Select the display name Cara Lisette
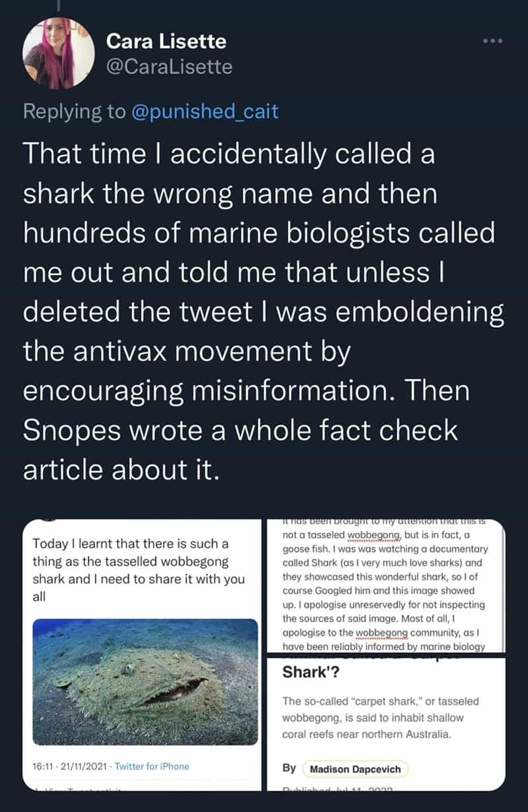The height and width of the screenshot is (812, 528). click(x=164, y=41)
